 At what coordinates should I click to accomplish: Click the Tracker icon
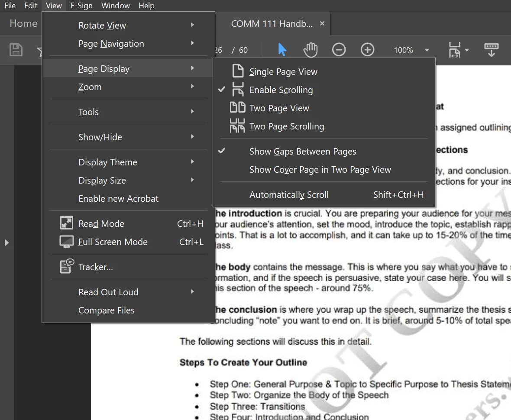(x=67, y=266)
